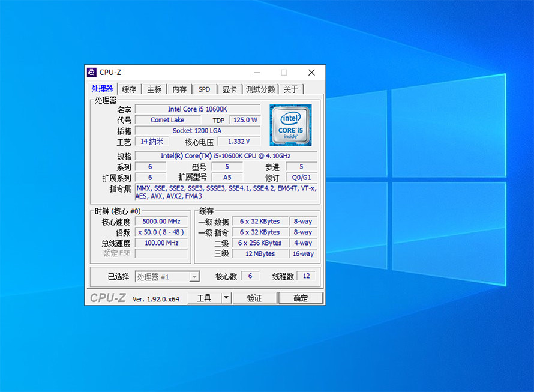This screenshot has height=392, width=534.
Task: Click the specification i5-10600K CPU @ 4.10GHz
Action: [226, 155]
